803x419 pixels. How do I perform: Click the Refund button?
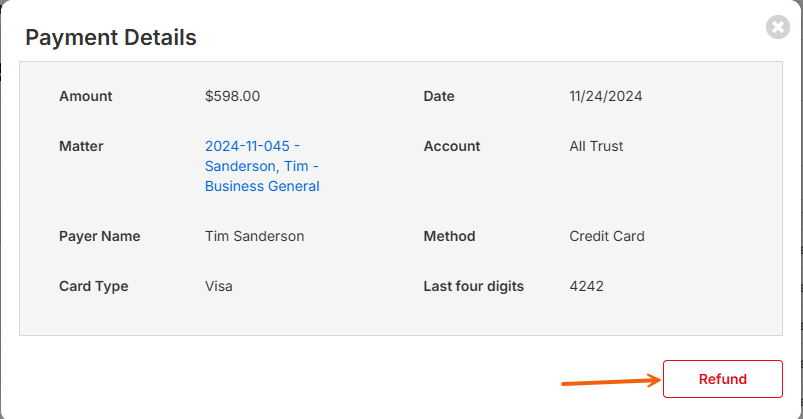[x=722, y=379]
